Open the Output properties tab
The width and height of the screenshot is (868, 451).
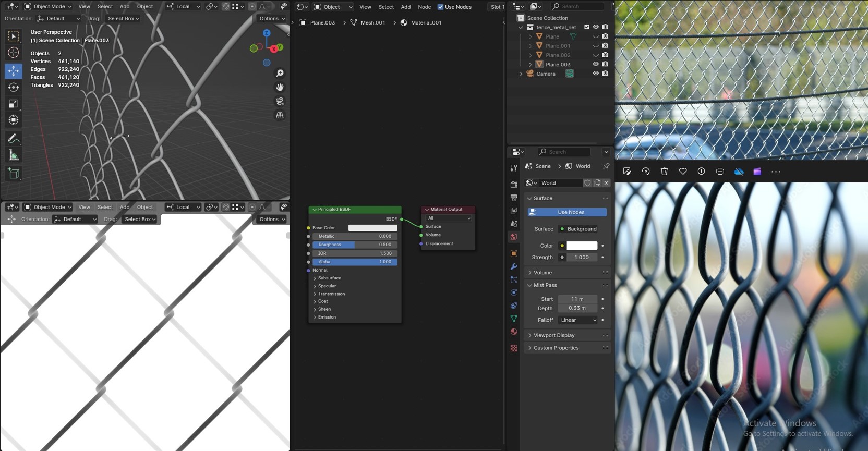click(x=514, y=198)
